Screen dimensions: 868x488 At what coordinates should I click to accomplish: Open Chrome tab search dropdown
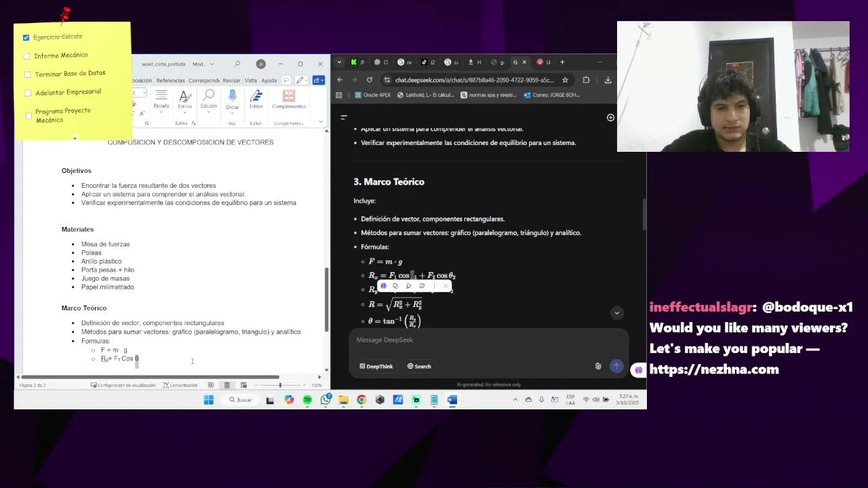(340, 62)
